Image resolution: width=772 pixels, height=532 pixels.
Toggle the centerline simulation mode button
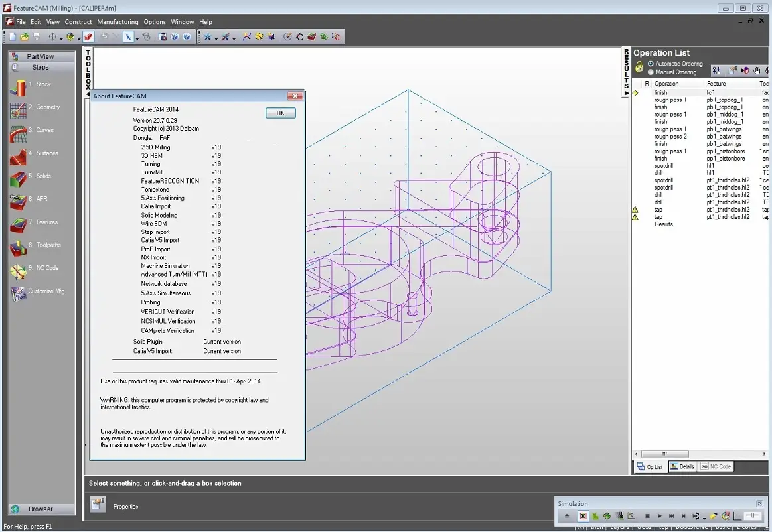tap(583, 516)
